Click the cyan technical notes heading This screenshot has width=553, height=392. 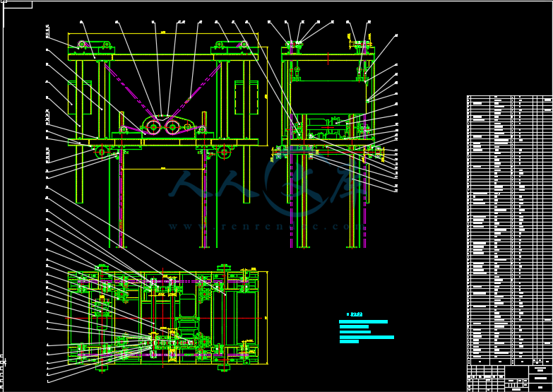(x=355, y=314)
